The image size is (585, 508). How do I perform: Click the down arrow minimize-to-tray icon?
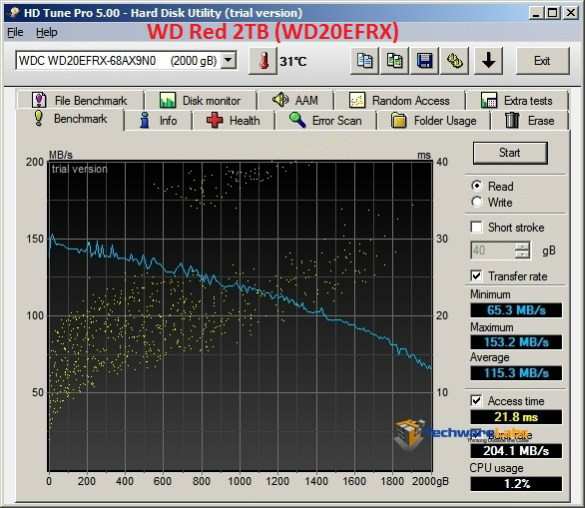point(488,61)
